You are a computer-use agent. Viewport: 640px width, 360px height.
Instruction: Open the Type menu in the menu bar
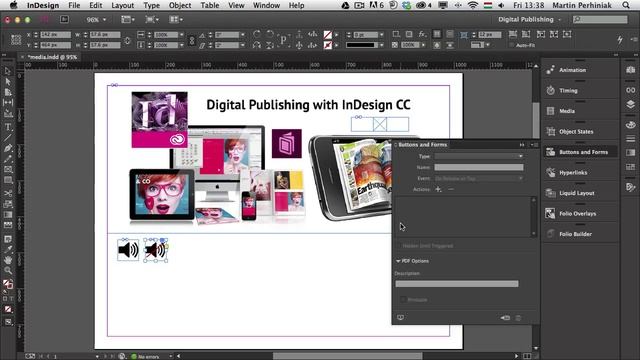pos(151,5)
